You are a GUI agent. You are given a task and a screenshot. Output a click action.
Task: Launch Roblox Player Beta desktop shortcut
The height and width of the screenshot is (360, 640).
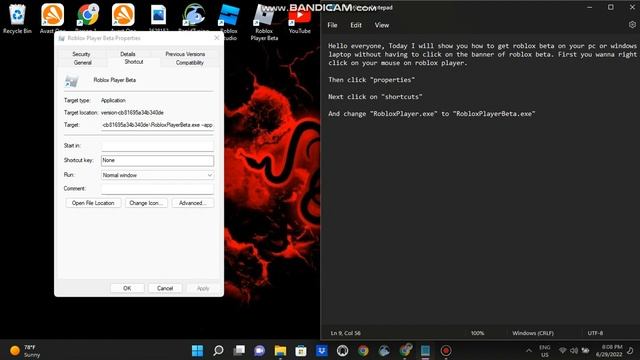pyautogui.click(x=264, y=22)
